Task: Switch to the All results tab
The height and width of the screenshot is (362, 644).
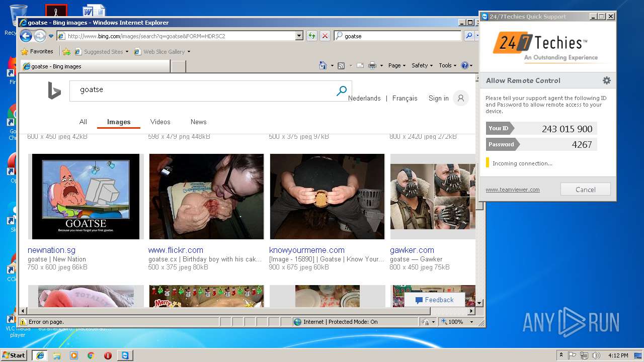Action: [x=83, y=122]
